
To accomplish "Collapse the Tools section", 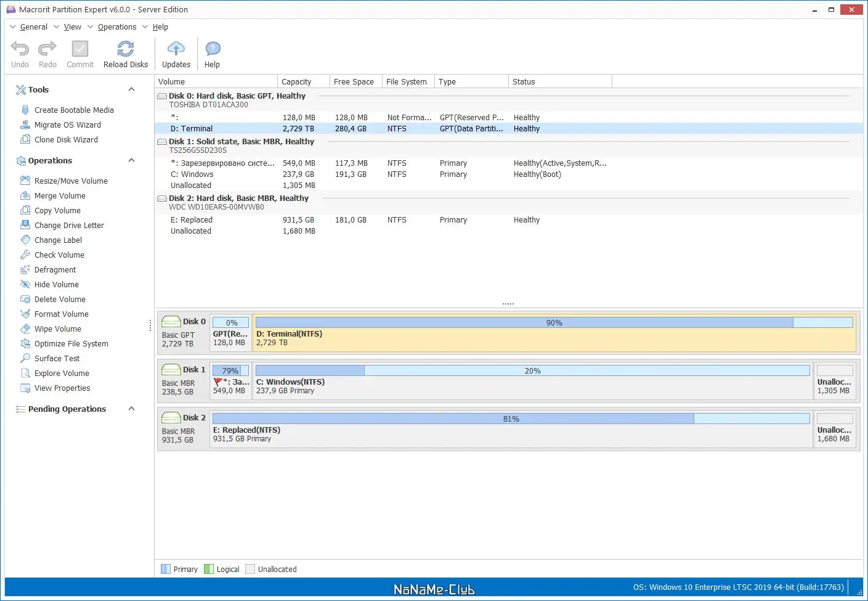I will tap(131, 89).
